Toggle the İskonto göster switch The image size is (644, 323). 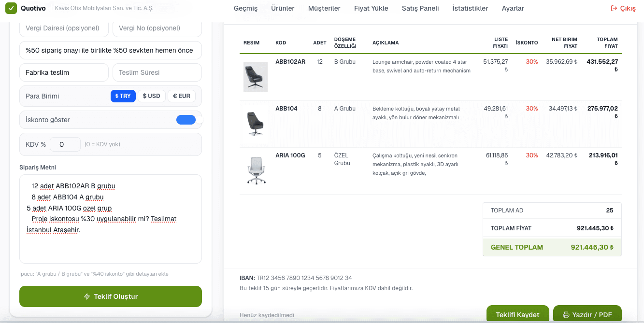pyautogui.click(x=186, y=120)
